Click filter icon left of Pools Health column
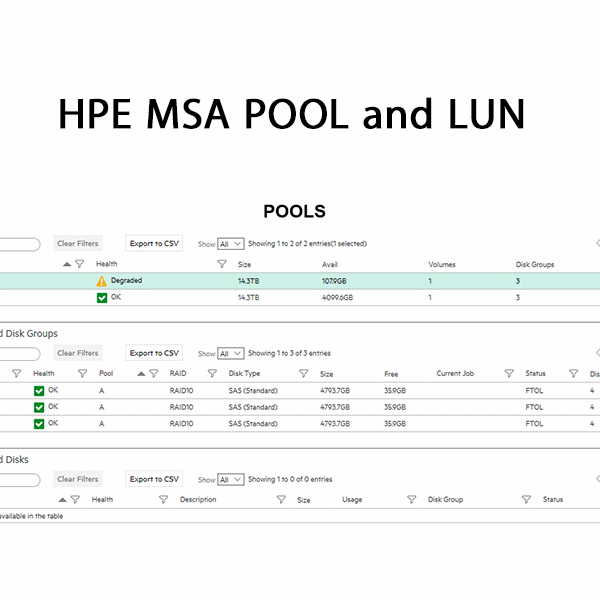Screen dimensions: 600x600 tap(78, 264)
